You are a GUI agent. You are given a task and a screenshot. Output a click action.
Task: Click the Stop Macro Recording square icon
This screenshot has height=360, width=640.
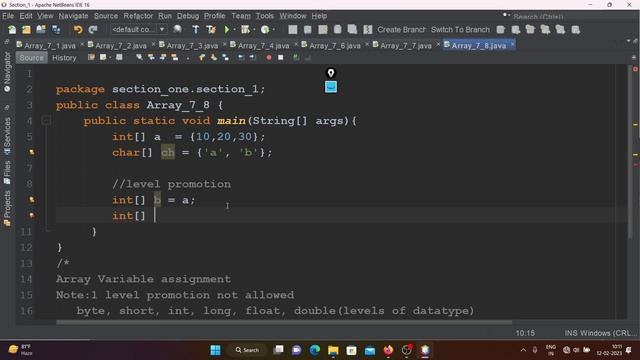click(280, 58)
